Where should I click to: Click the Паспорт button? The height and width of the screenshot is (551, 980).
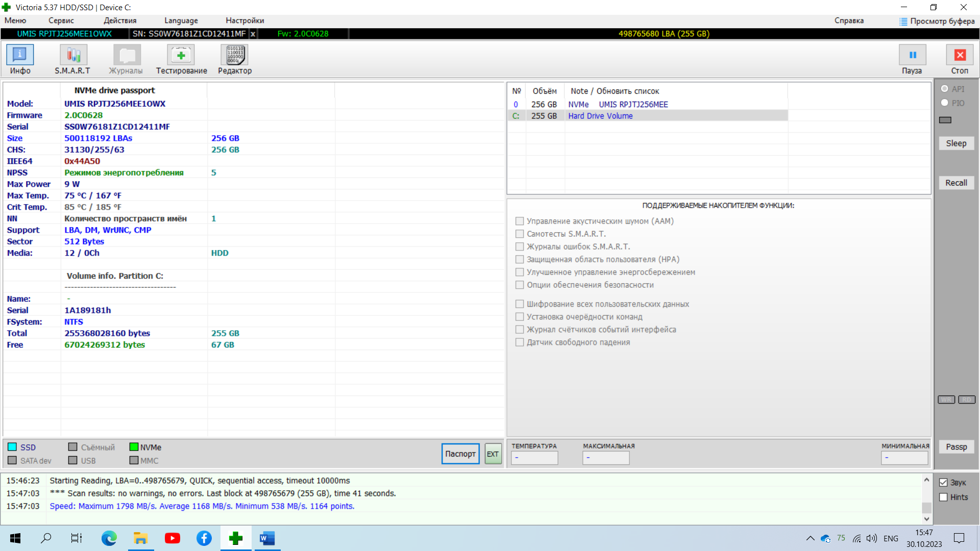pos(460,454)
